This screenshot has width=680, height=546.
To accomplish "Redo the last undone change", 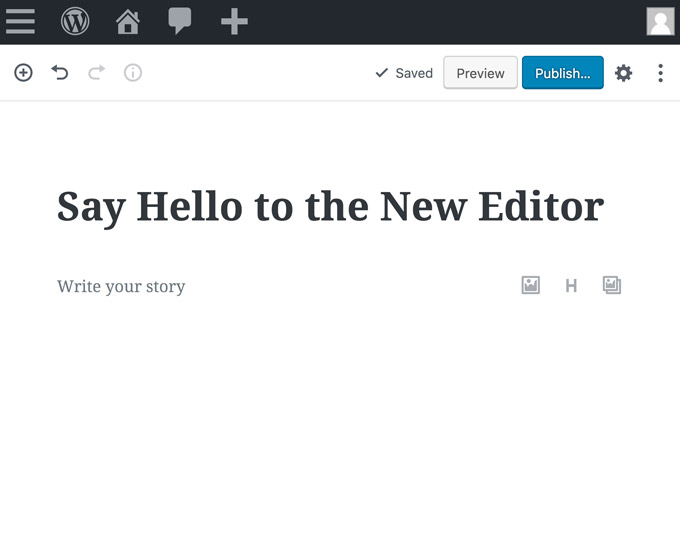I will pyautogui.click(x=97, y=72).
